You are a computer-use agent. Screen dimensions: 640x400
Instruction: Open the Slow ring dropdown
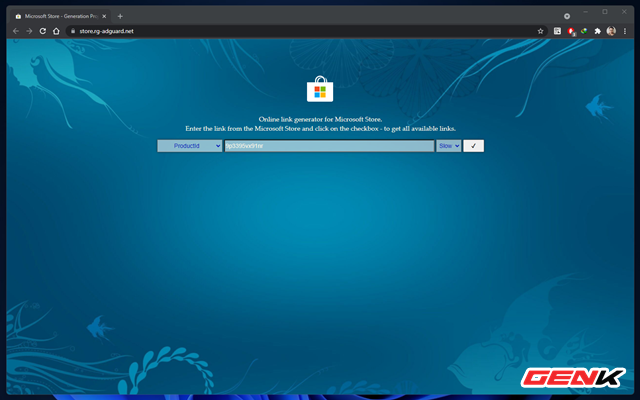coord(449,146)
